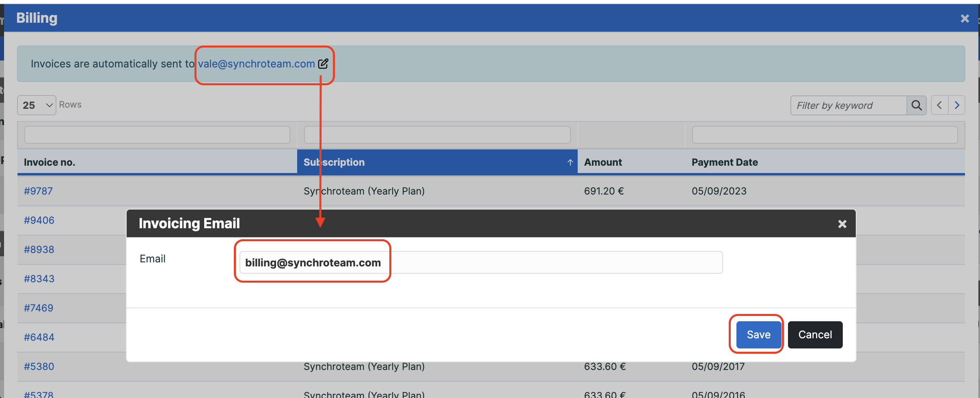Open invoice #6484
This screenshot has height=398, width=980.
(x=39, y=337)
